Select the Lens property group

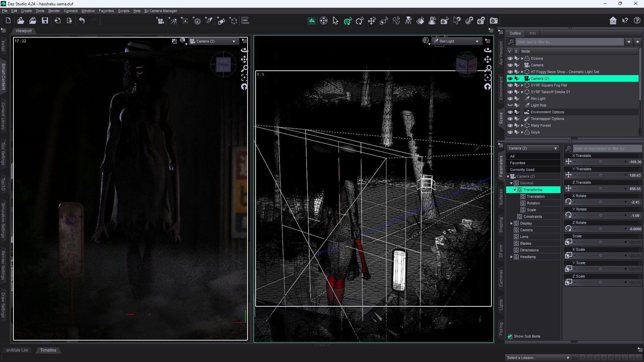coord(524,237)
